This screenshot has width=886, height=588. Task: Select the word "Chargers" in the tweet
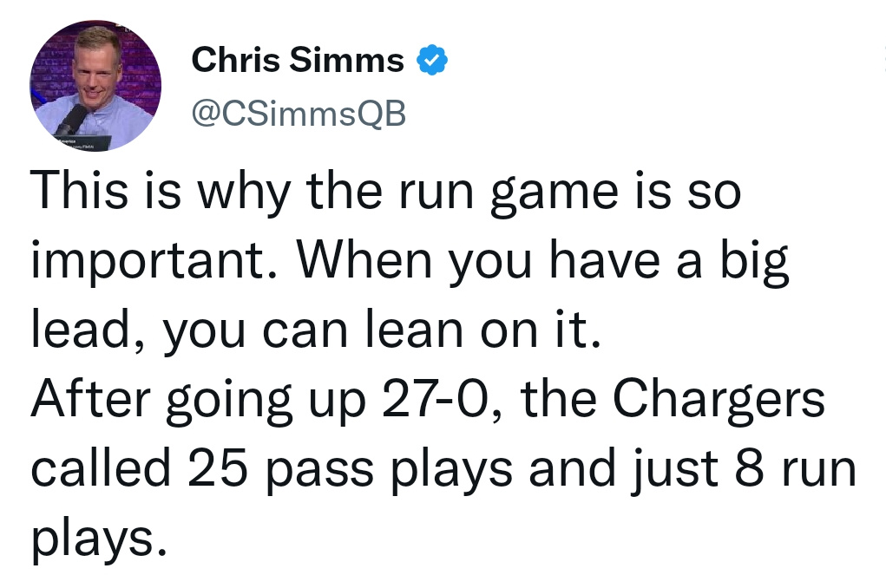719,399
